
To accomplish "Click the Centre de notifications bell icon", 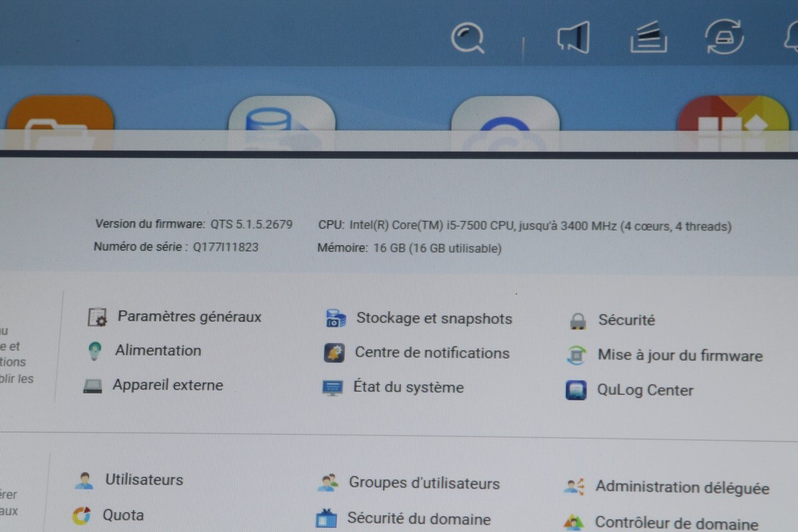I will click(334, 353).
